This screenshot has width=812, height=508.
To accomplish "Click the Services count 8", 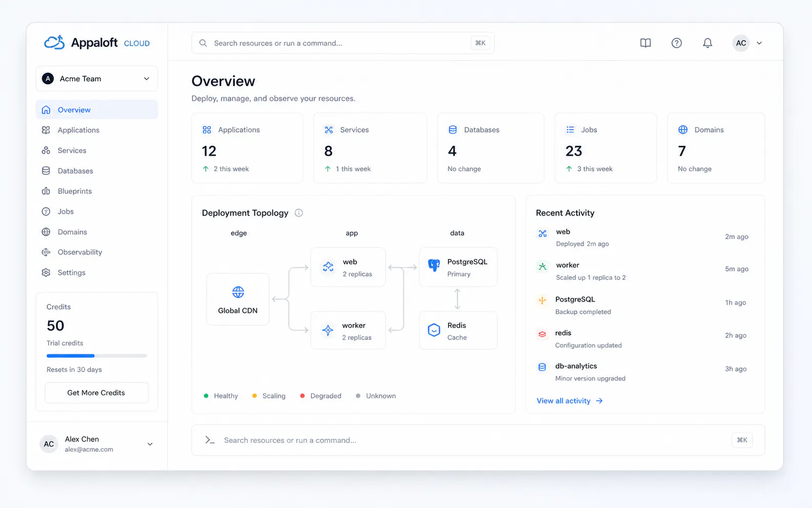I will coord(328,151).
